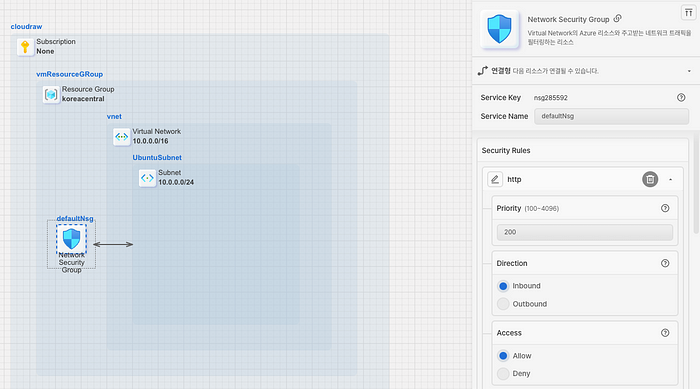This screenshot has width=700, height=389.
Task: Open help for Direction section
Action: (665, 264)
